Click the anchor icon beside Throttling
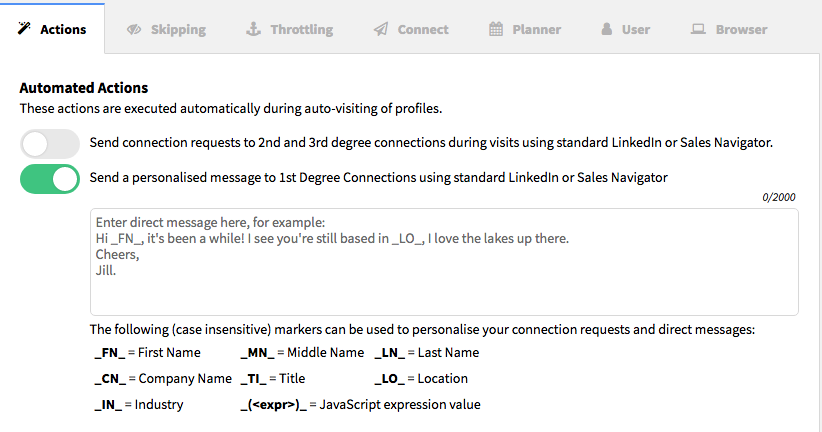Screen dimensions: 822x432 pos(253,29)
